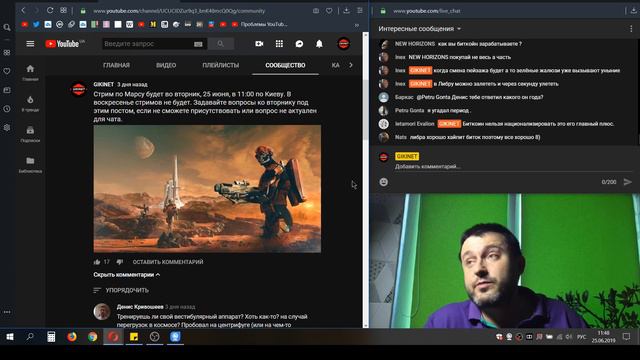Open Trending in YouTube sidebar

tap(30, 103)
